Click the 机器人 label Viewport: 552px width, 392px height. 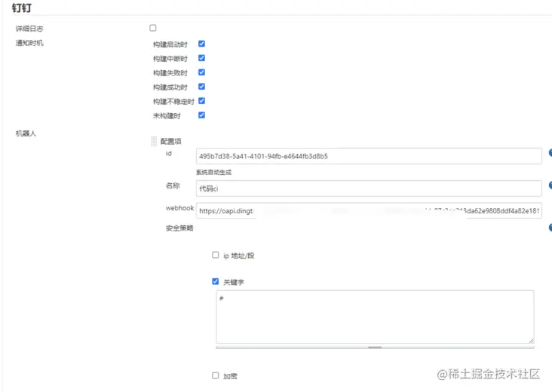tap(26, 133)
